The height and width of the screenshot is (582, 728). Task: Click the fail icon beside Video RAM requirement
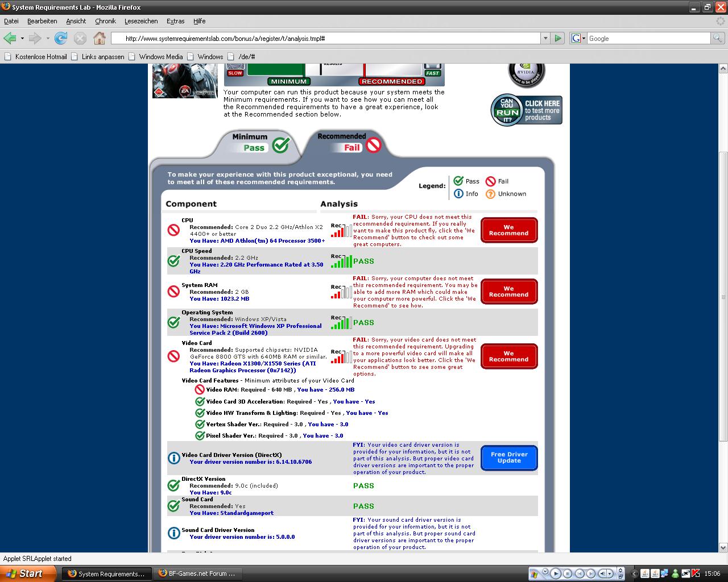(x=200, y=390)
